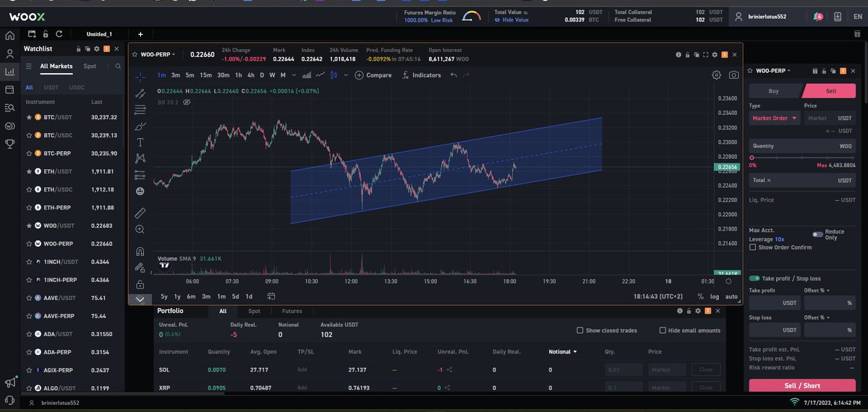The width and height of the screenshot is (868, 412).
Task: Expand the more timeframes dropdown arrow
Action: click(294, 75)
